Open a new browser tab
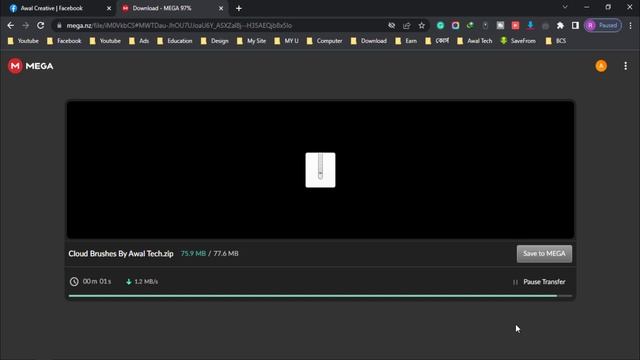This screenshot has width=640, height=360. click(239, 8)
